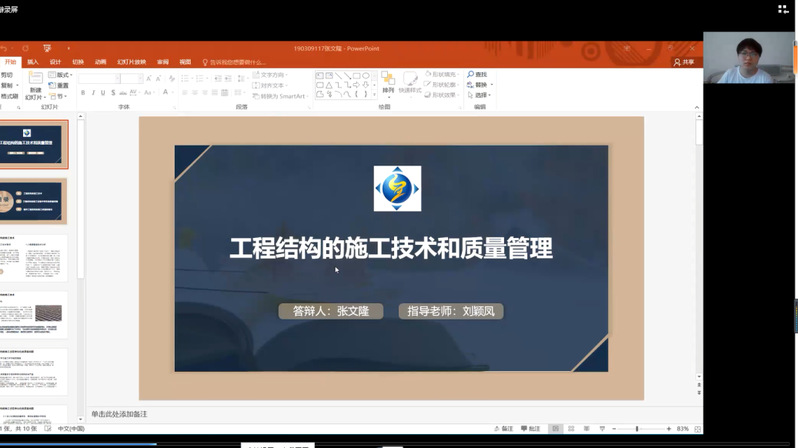Click the Replace (替换) button
The height and width of the screenshot is (448, 798).
(x=479, y=85)
